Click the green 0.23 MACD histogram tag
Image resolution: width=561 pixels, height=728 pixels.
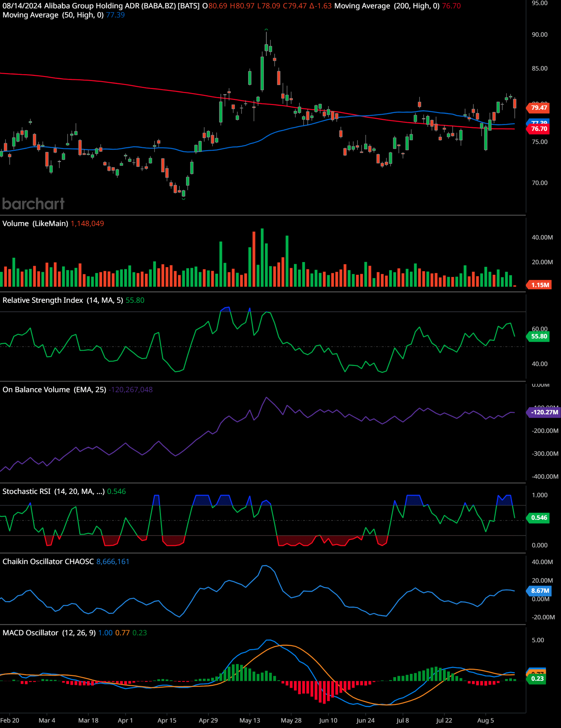537,679
